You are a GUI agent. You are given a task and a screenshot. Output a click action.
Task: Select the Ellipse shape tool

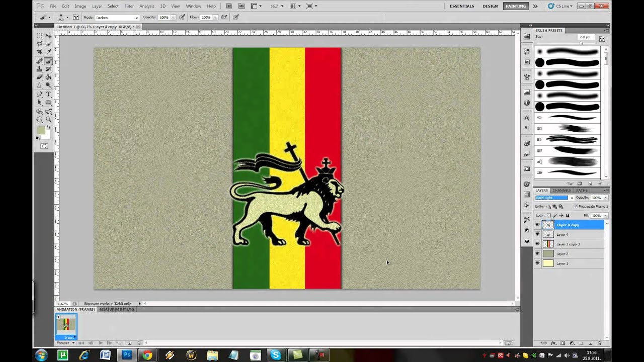(x=48, y=102)
